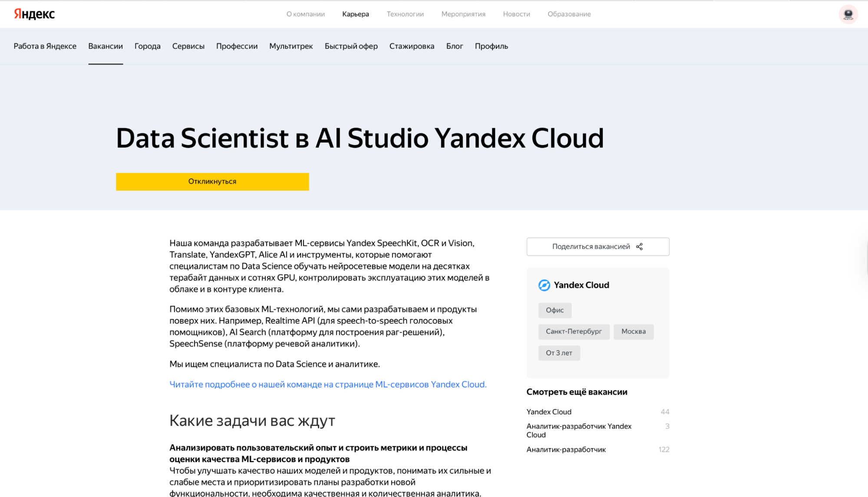Click paragraph starting Помимо этих базовых
868x497 pixels.
323,326
